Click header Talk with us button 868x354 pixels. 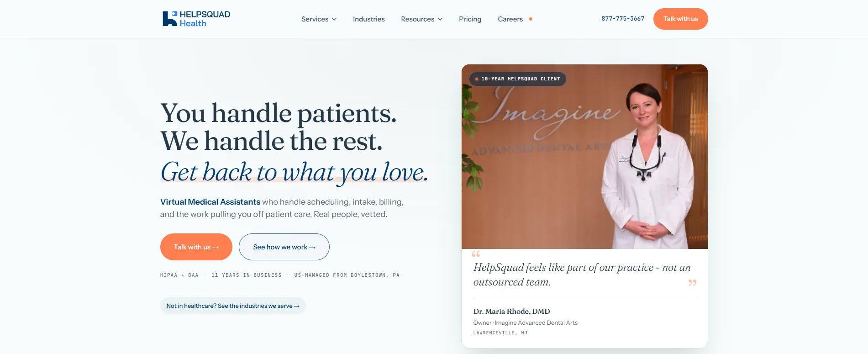coord(680,19)
